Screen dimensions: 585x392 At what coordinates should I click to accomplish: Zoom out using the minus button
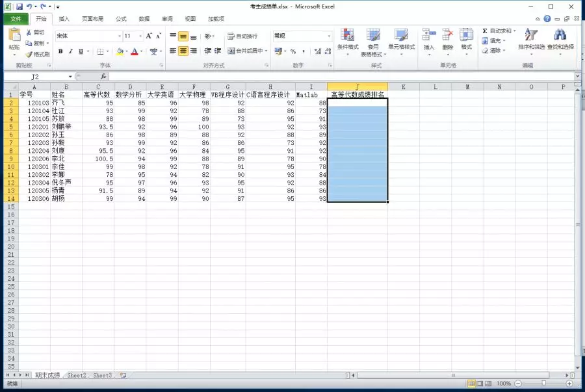point(518,384)
